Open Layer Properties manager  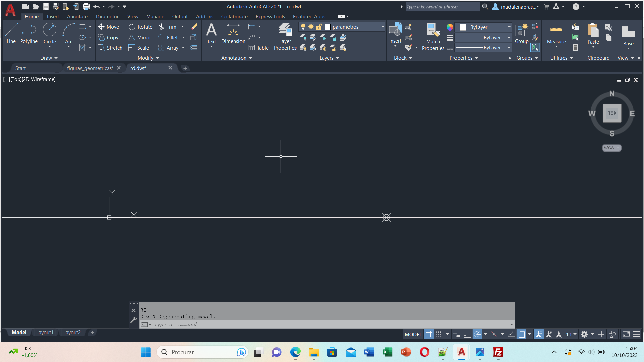coord(285,37)
